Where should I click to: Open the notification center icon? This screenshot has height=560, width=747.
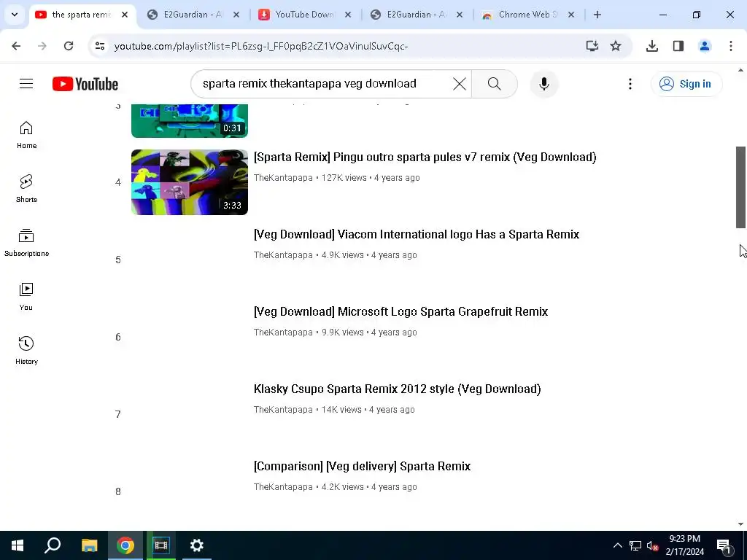click(724, 545)
